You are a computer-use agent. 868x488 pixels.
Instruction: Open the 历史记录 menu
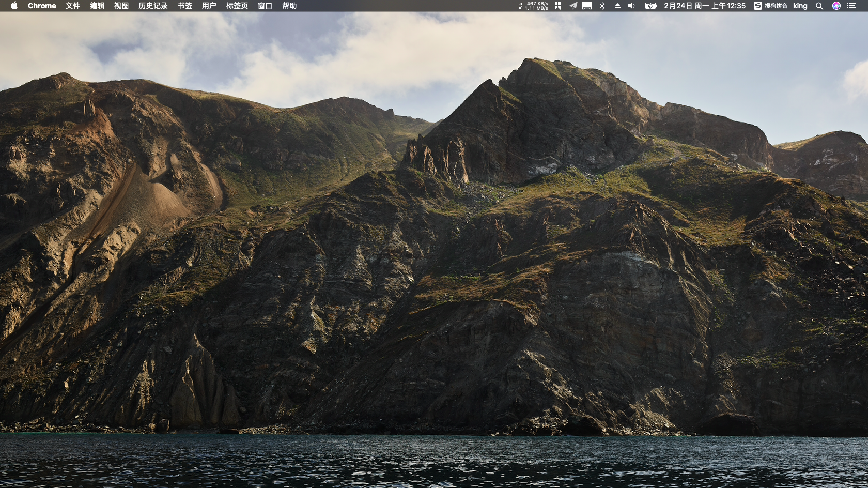coord(153,6)
